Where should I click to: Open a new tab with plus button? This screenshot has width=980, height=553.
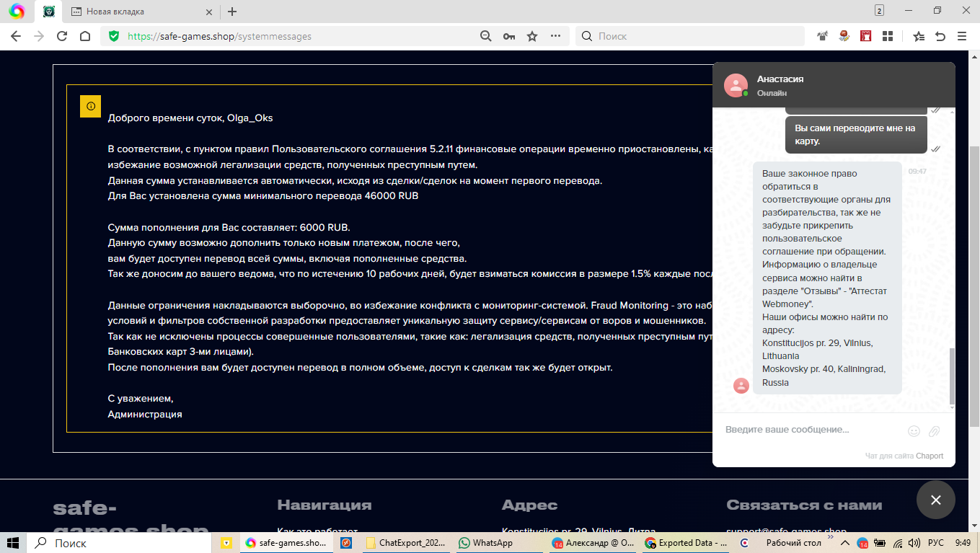click(x=232, y=12)
